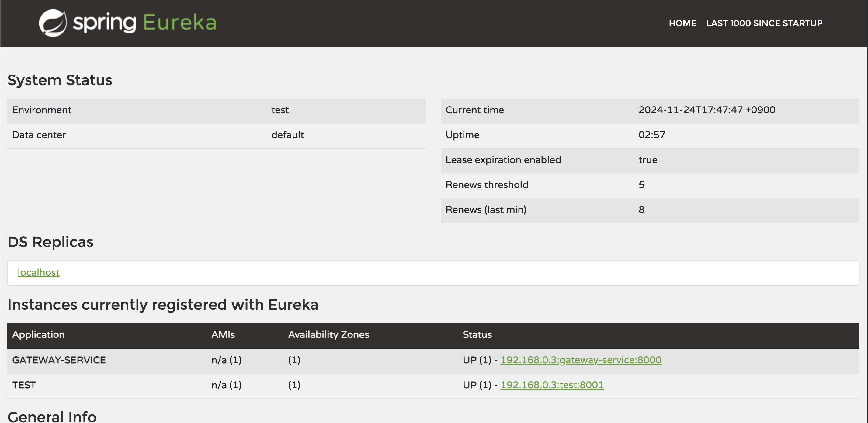This screenshot has height=423, width=868.
Task: Select the Environment label
Action: pyautogui.click(x=42, y=110)
